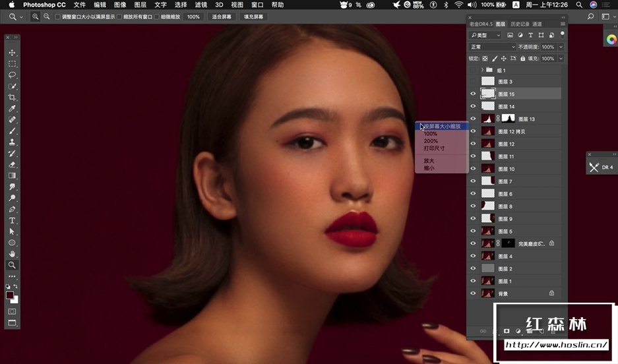Expand the 组 1 layer group
The height and width of the screenshot is (364, 618).
coord(483,70)
